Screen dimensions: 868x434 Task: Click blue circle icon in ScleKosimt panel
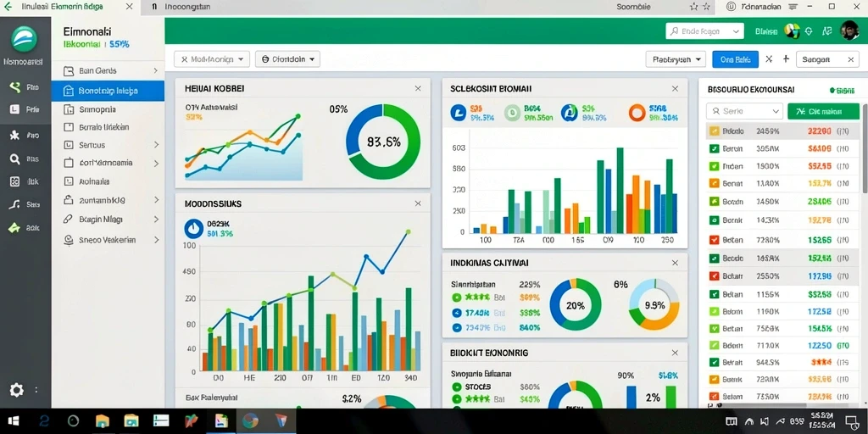tap(459, 113)
